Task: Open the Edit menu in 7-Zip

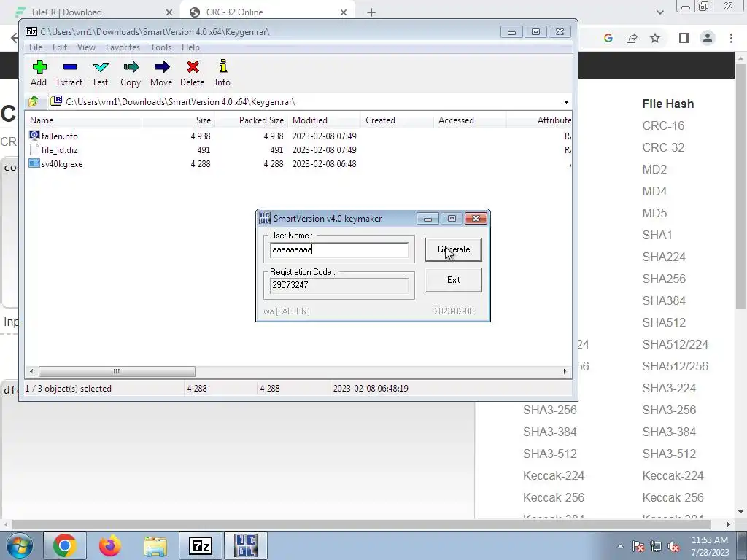Action: (60, 47)
